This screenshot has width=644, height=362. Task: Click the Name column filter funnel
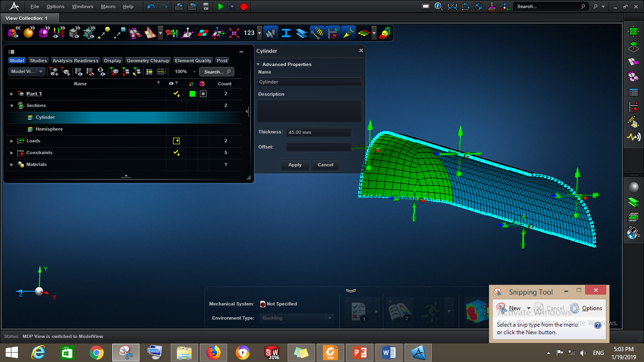[x=158, y=83]
